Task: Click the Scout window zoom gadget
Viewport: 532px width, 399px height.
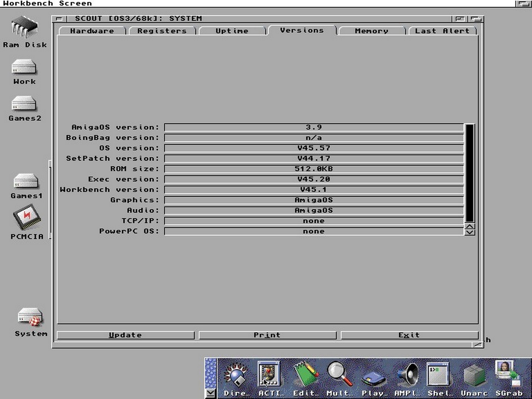Action: [460, 18]
